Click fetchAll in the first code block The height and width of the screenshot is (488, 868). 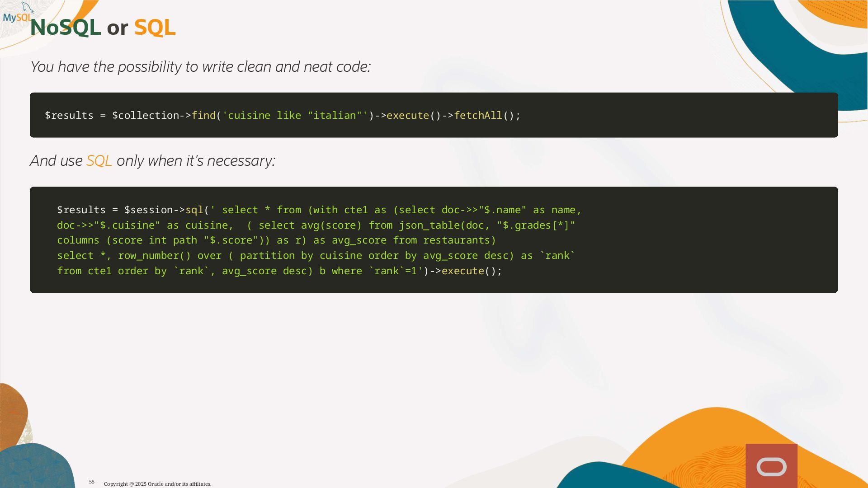[x=478, y=116]
